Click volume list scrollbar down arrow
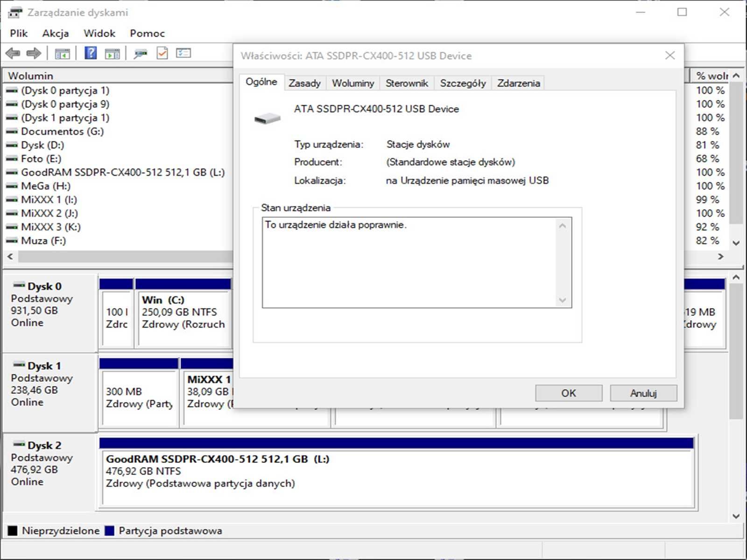The height and width of the screenshot is (560, 747). (736, 243)
